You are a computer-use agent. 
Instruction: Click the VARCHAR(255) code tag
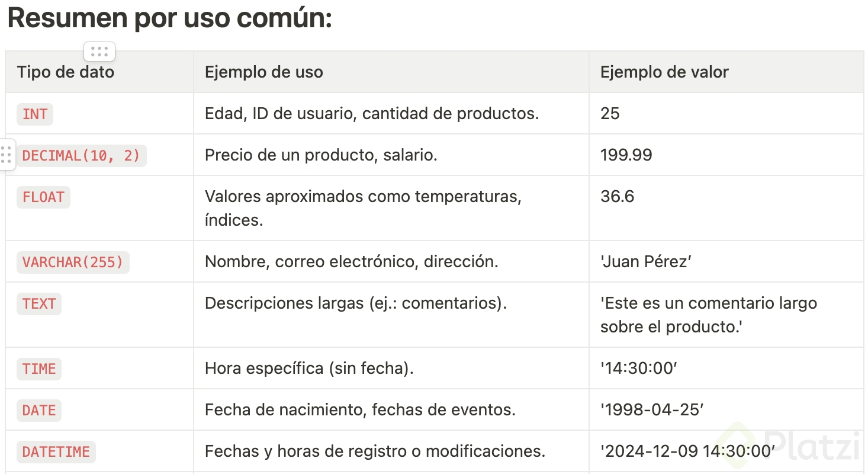pos(73,262)
